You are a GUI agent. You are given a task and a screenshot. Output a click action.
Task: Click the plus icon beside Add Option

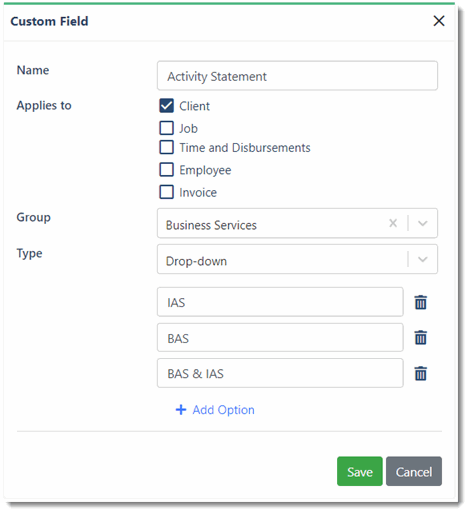[181, 410]
